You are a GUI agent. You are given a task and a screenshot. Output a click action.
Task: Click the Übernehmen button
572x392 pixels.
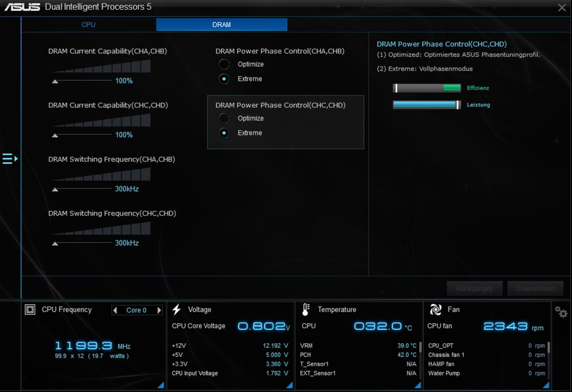(535, 289)
